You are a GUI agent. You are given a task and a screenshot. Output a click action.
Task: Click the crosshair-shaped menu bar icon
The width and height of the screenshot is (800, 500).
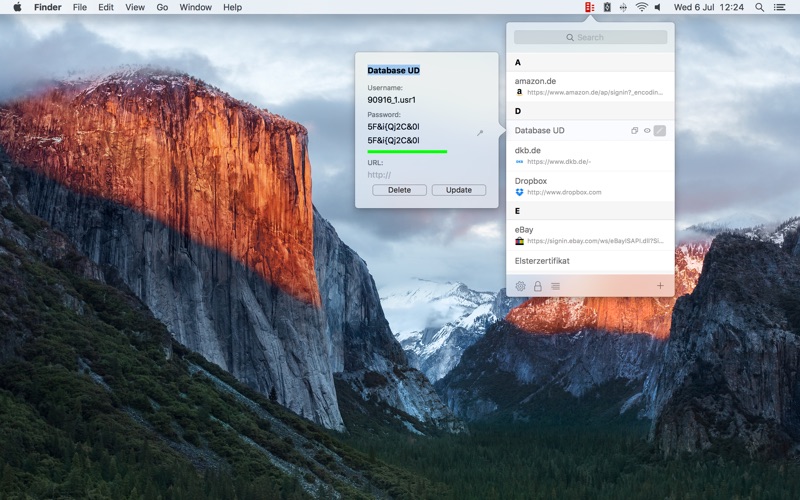(x=623, y=7)
